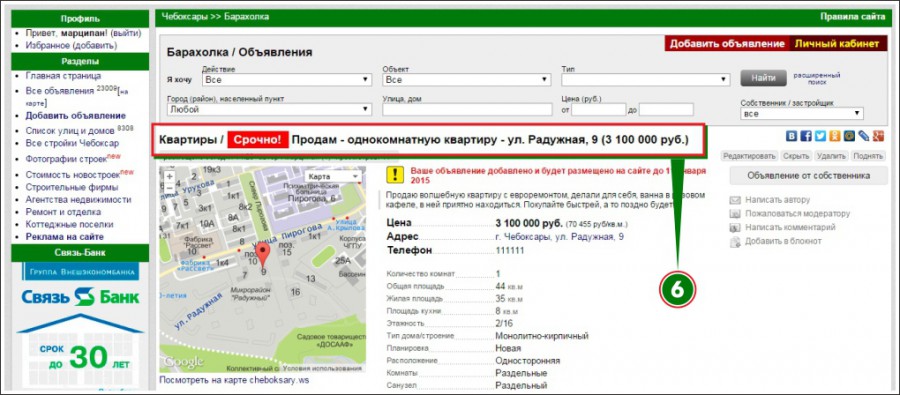This screenshot has width=900, height=395.
Task: Click envelope icon next to Написать автору
Action: (x=735, y=200)
